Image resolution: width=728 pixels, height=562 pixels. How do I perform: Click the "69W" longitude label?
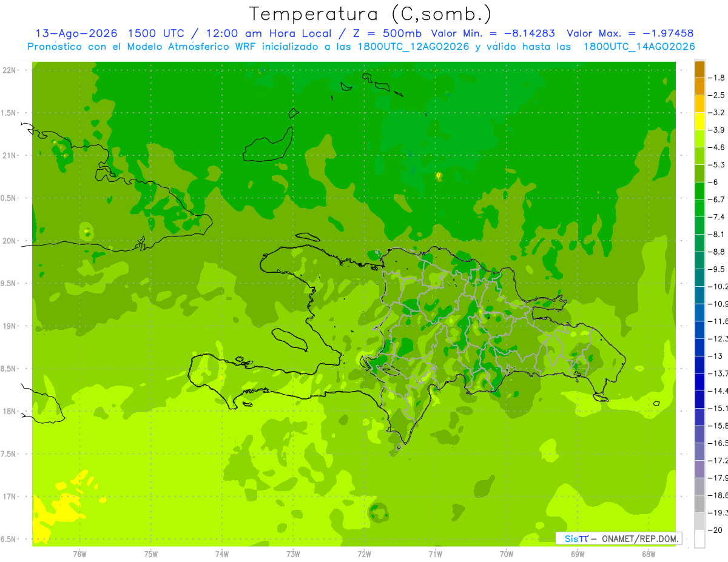pos(578,554)
